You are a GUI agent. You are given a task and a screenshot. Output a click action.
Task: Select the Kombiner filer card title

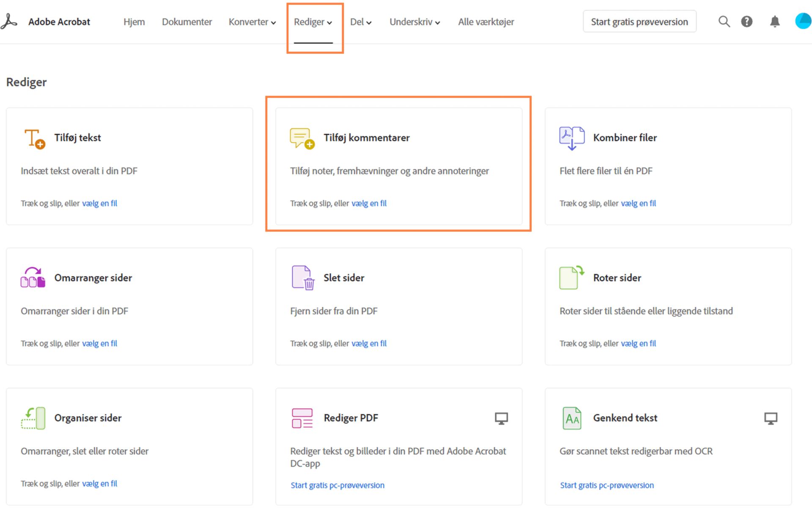[625, 138]
